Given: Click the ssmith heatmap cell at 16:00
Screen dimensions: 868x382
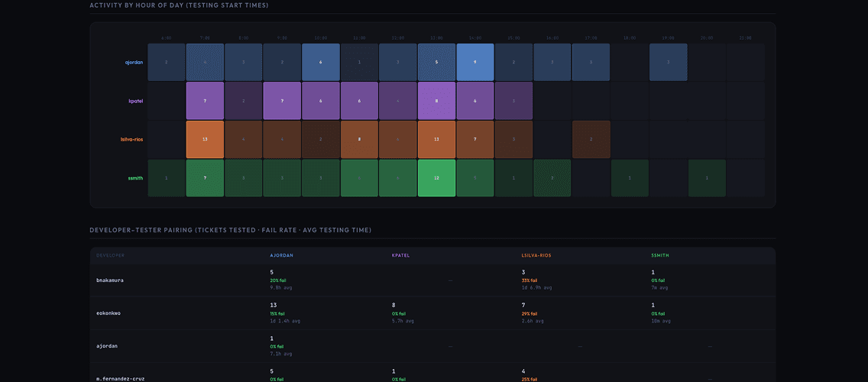Looking at the screenshot, I should coord(552,178).
